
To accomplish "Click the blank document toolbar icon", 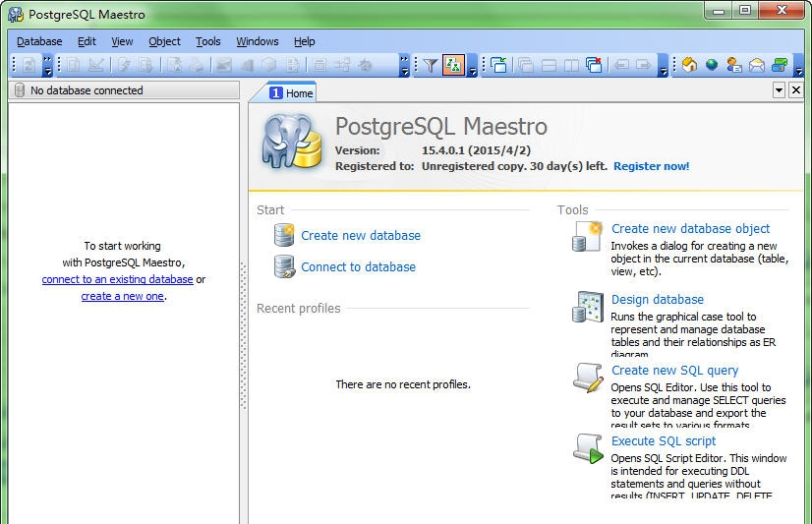I will (x=73, y=65).
